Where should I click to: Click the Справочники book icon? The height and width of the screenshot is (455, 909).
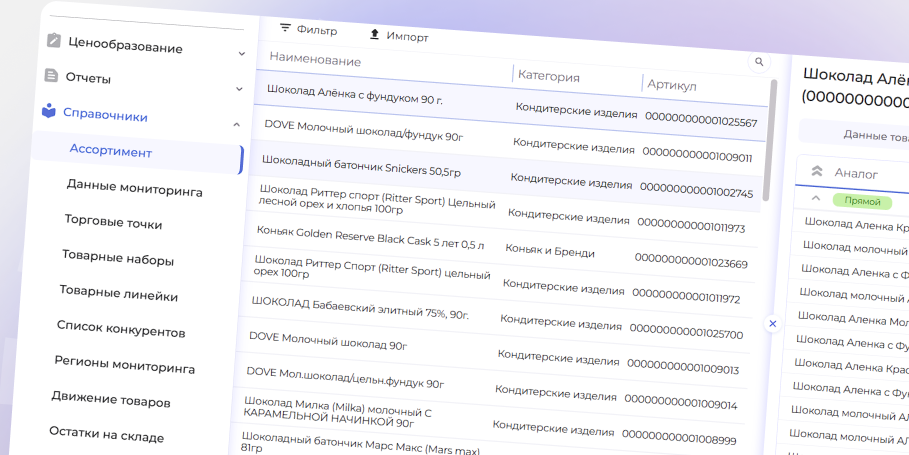pos(48,112)
